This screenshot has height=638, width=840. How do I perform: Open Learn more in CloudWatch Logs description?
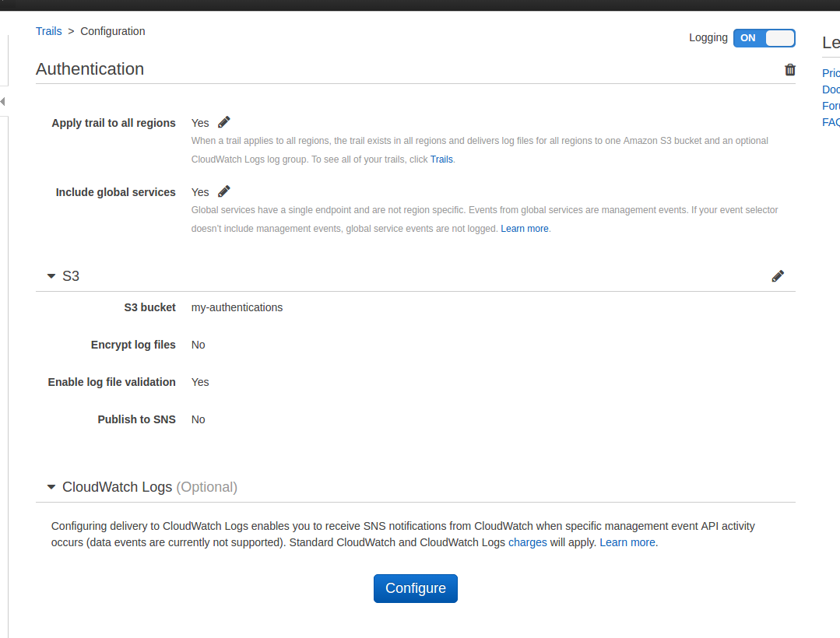pos(627,542)
